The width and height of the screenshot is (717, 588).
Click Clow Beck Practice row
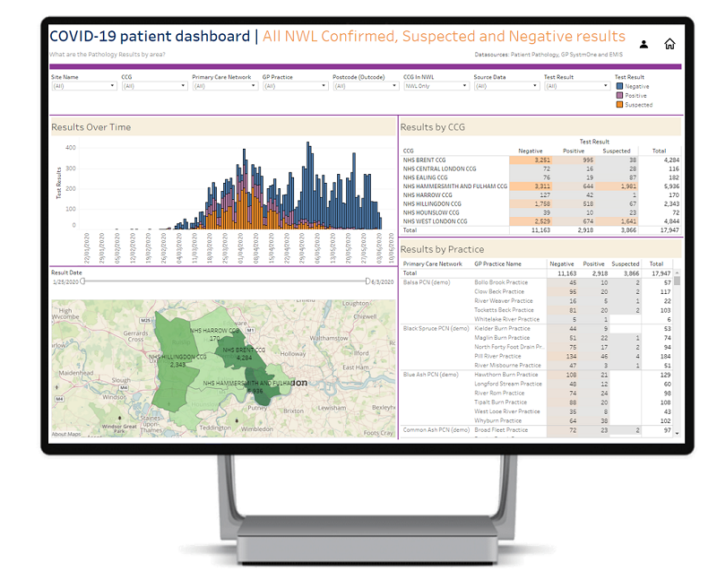point(573,291)
